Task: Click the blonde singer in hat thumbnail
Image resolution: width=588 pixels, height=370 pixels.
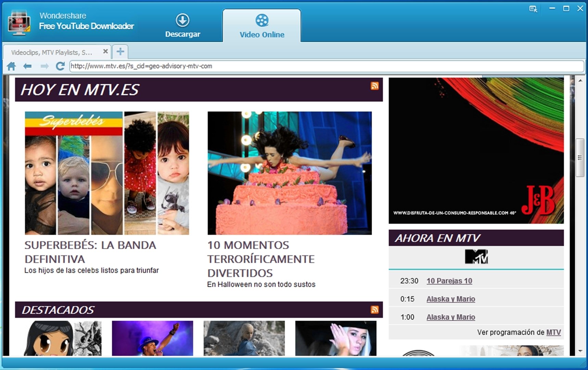Action: pos(336,338)
